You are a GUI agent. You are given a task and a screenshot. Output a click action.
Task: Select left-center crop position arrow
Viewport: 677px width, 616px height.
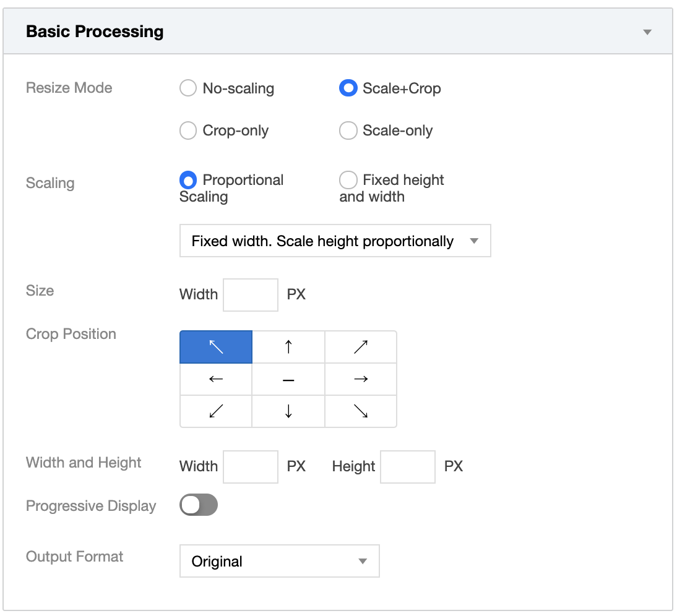pos(216,379)
